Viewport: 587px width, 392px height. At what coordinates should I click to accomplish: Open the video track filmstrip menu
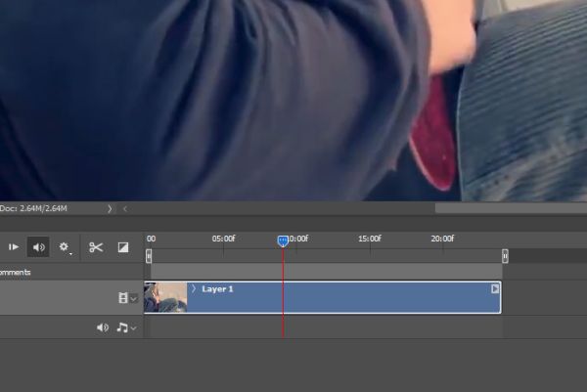[127, 298]
